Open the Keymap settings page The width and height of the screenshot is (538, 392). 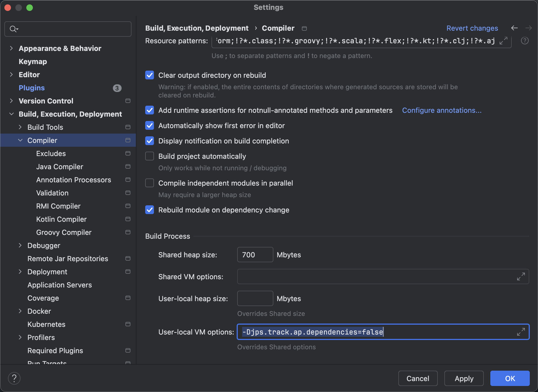(x=33, y=62)
